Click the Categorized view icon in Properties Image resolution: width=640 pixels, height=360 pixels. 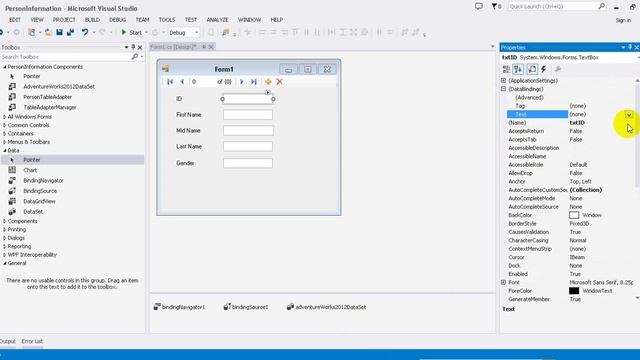pos(506,69)
